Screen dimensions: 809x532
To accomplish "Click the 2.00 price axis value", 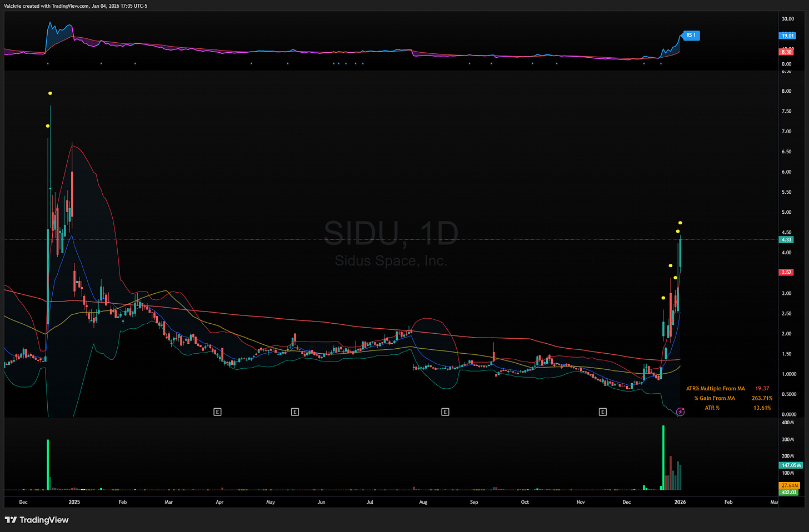I will coord(787,334).
